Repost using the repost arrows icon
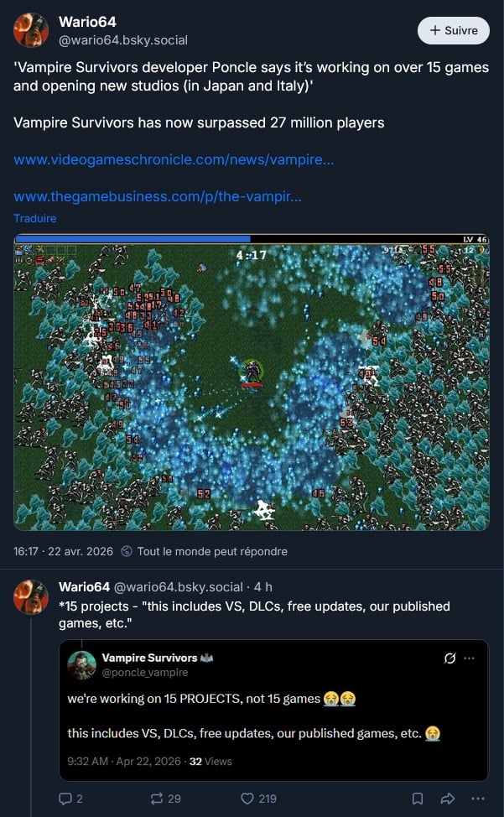 pos(156,799)
